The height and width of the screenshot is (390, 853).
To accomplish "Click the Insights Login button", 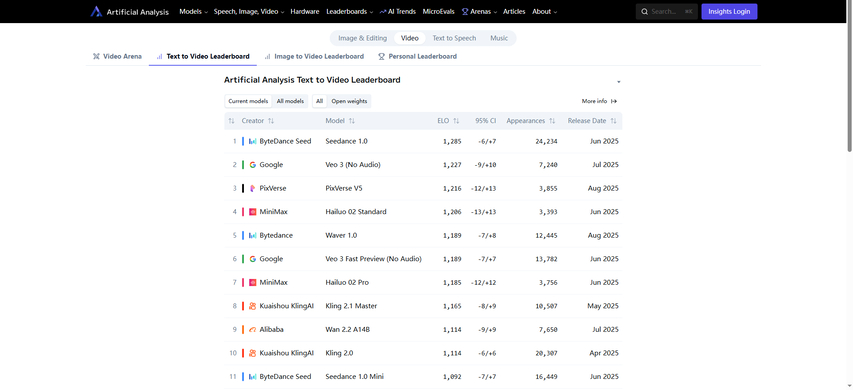I will (729, 11).
